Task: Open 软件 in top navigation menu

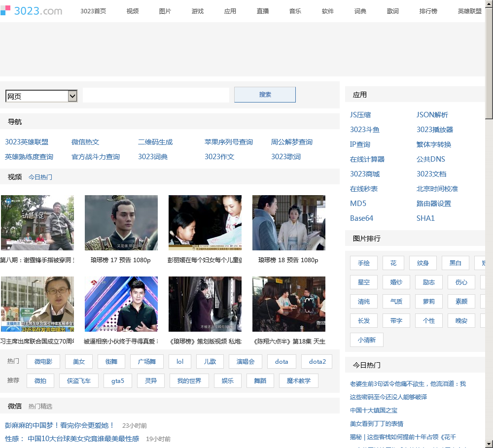Action: tap(328, 11)
